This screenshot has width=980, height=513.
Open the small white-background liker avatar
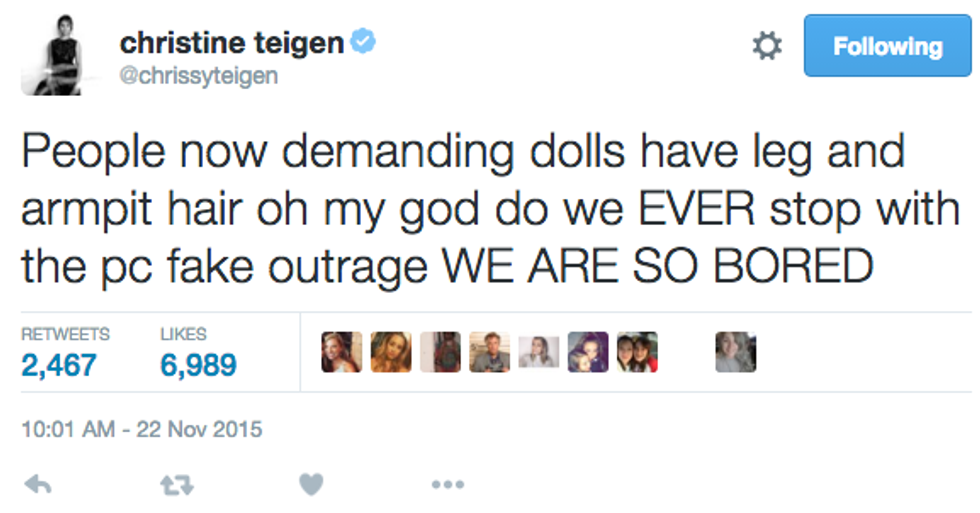click(x=539, y=352)
